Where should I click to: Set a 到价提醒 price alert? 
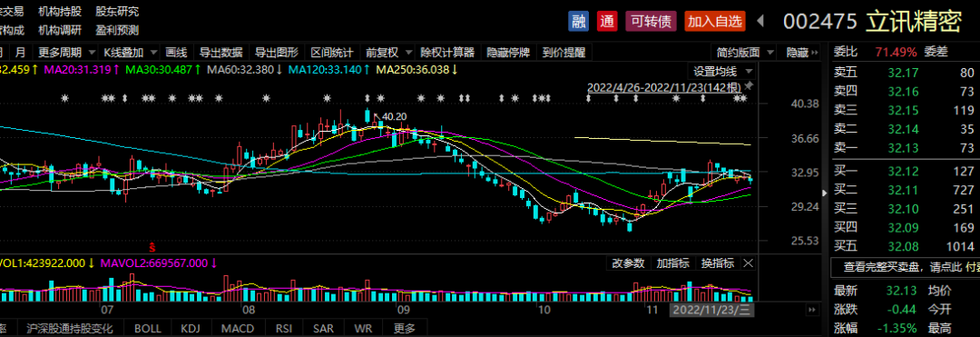pyautogui.click(x=563, y=52)
